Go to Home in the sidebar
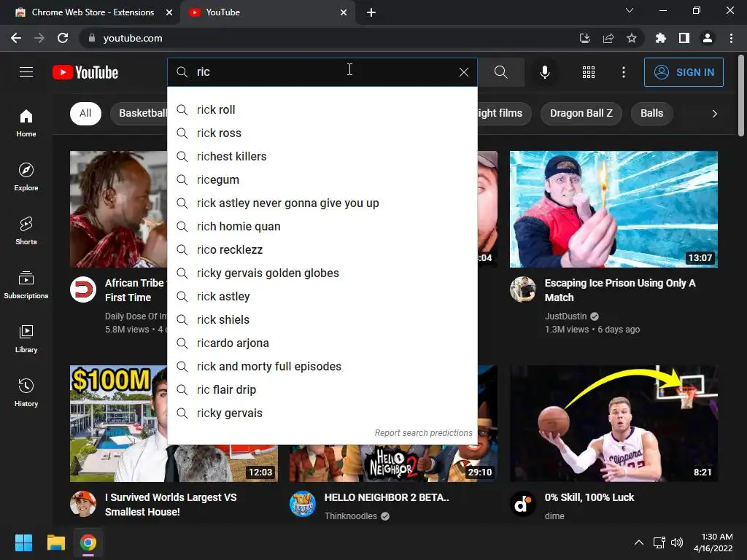Screen dimensions: 747x560 point(26,122)
